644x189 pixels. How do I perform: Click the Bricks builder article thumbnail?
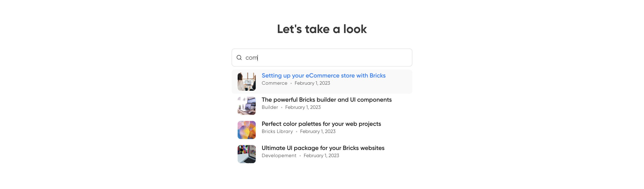pos(247,106)
